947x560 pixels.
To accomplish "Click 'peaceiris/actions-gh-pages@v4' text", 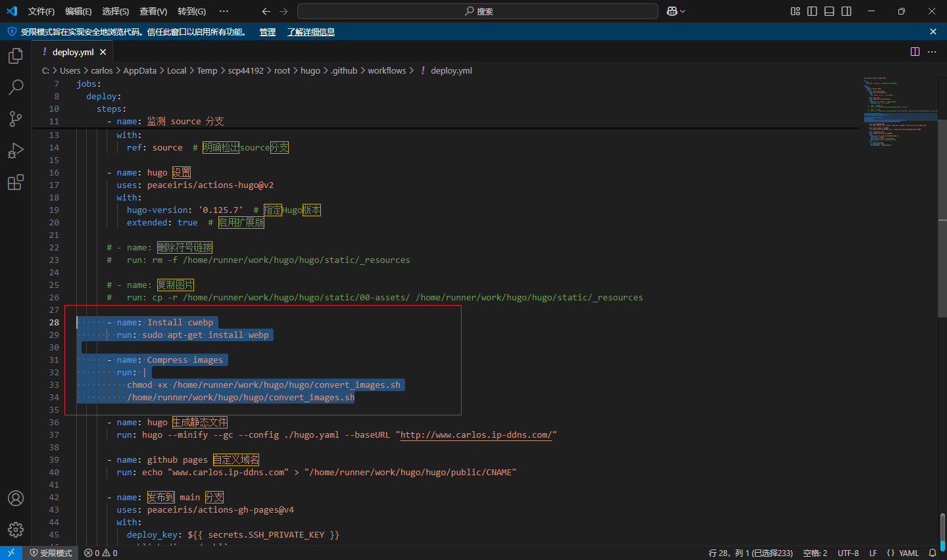I will click(x=221, y=509).
